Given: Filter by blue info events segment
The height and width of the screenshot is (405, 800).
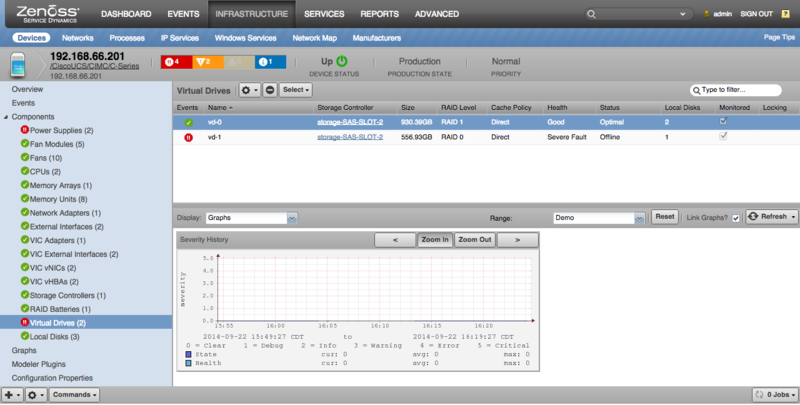Looking at the screenshot, I should pyautogui.click(x=270, y=62).
